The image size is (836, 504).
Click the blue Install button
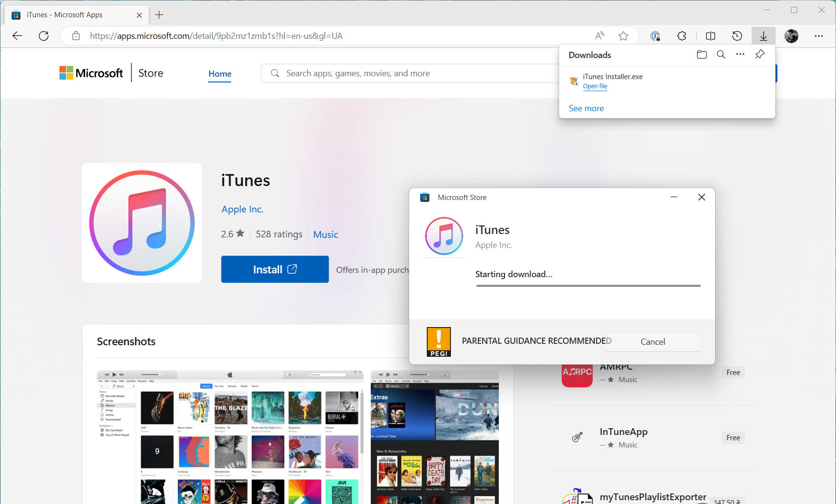tap(275, 270)
